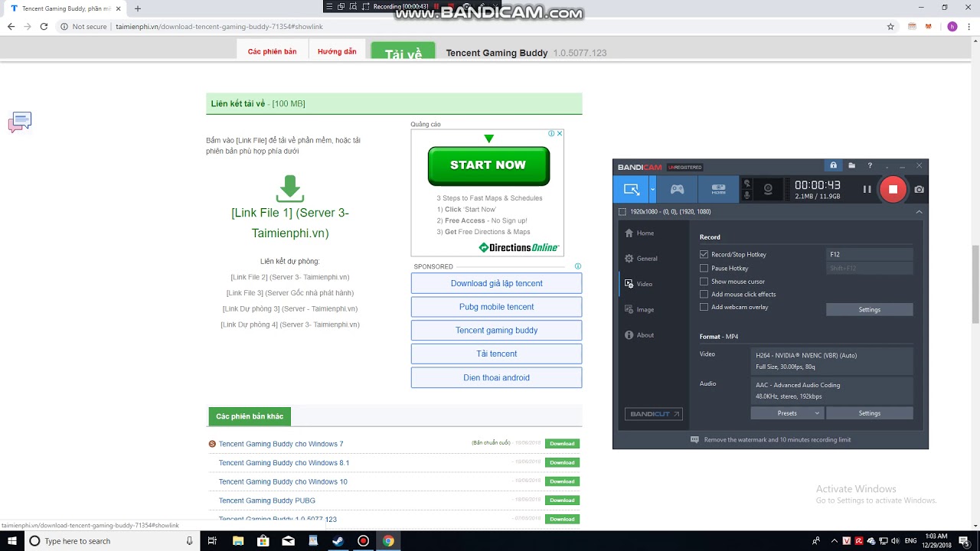Click Windows Start button

click(x=11, y=541)
